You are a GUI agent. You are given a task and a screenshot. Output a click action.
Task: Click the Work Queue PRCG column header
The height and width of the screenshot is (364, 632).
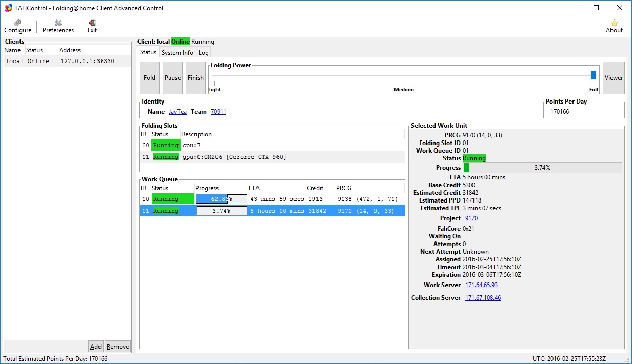click(369, 188)
